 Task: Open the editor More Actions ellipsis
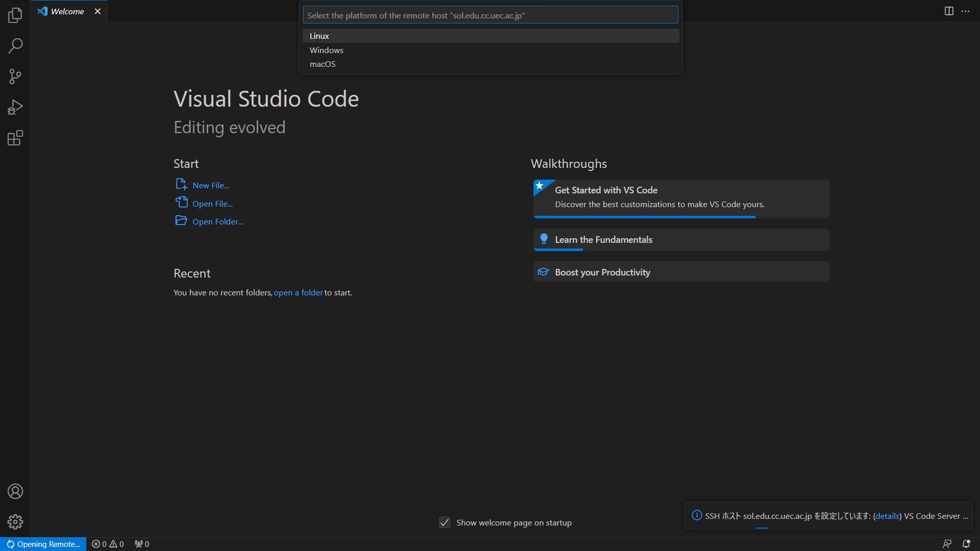point(965,11)
